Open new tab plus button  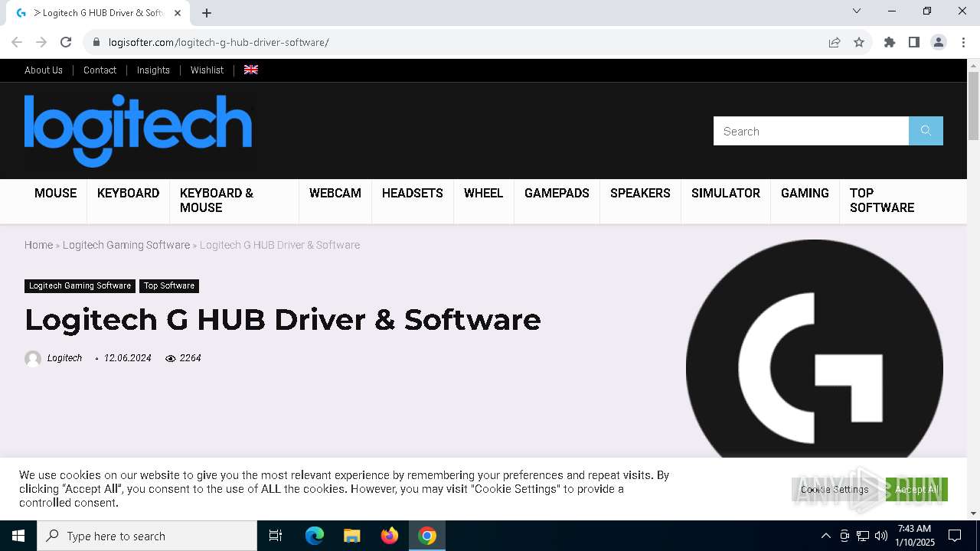click(x=207, y=13)
